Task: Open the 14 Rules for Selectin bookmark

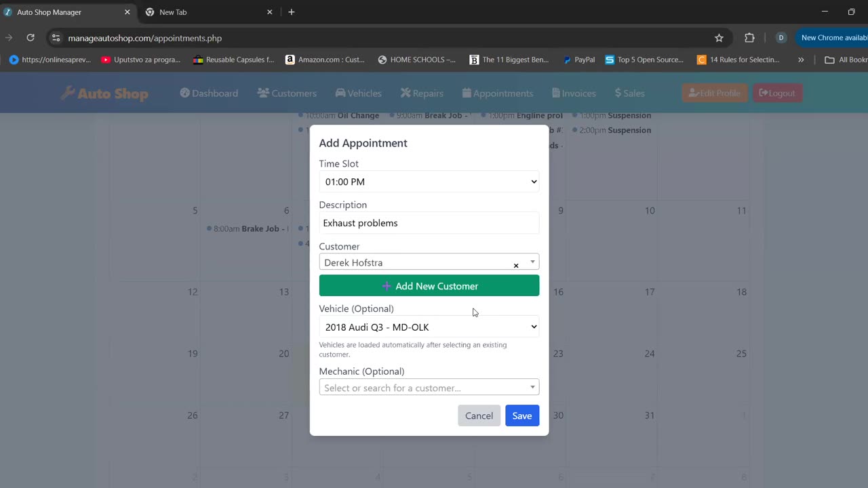Action: click(x=738, y=60)
